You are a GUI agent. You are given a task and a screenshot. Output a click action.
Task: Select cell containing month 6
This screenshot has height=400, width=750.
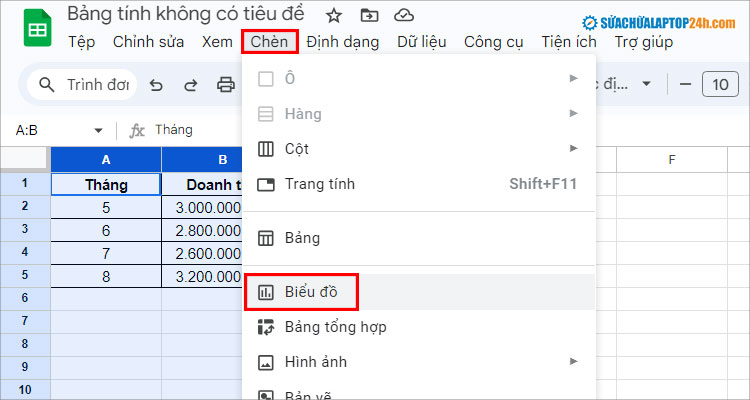[106, 231]
